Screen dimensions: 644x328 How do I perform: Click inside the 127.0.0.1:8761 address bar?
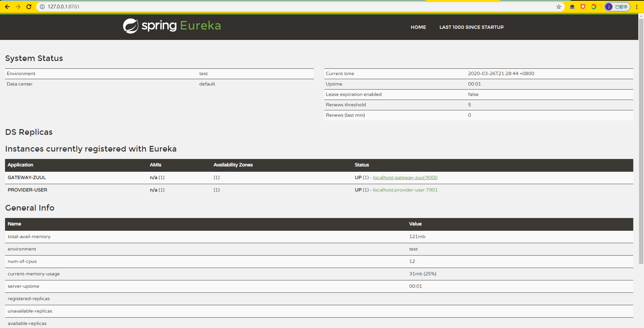coord(134,6)
